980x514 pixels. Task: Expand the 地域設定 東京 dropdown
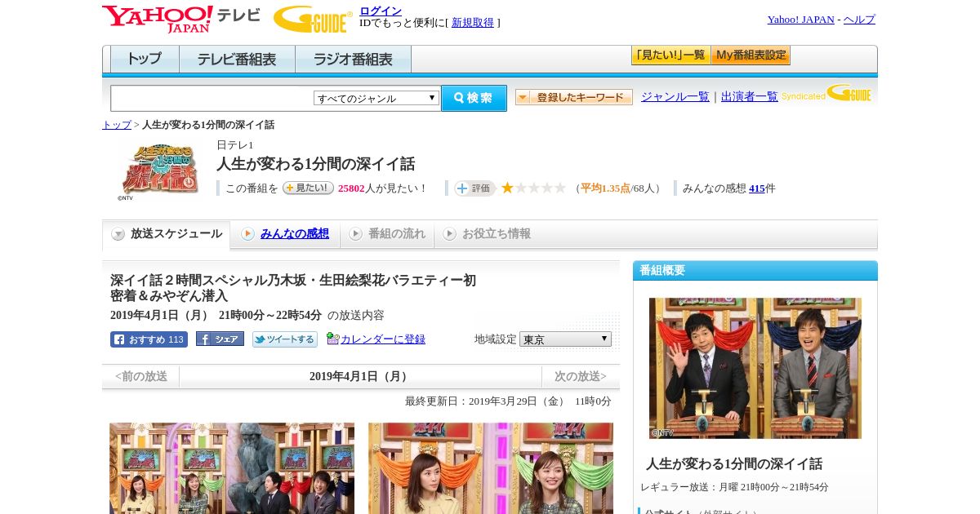pyautogui.click(x=565, y=339)
